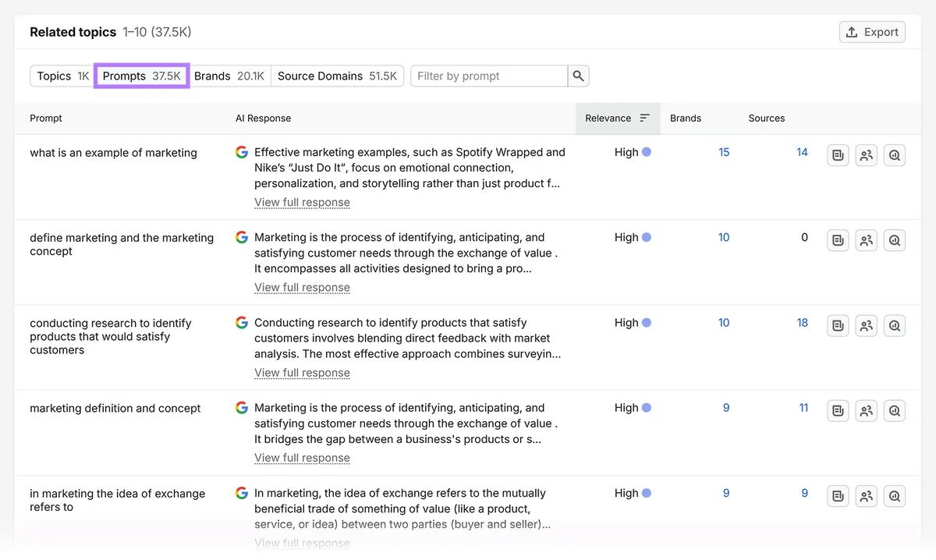View full response for 'marketing definition and concept'
936x560 pixels.
[x=302, y=458]
